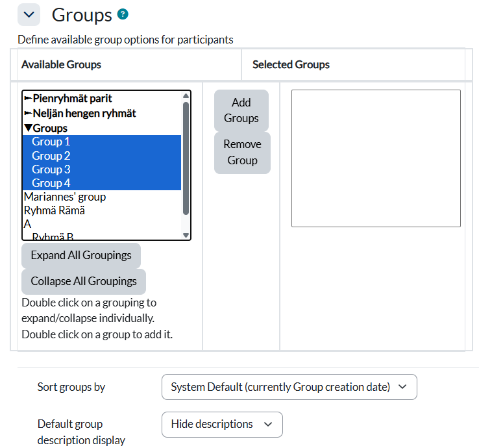Select Group 4 in available groups
Image resolution: width=479 pixels, height=448 pixels.
coord(51,184)
